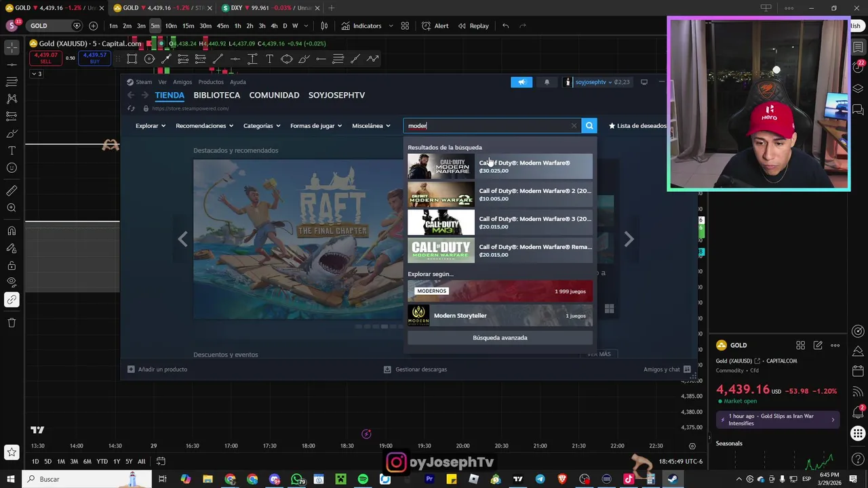Click the Steam announcements megaphone button

[522, 82]
